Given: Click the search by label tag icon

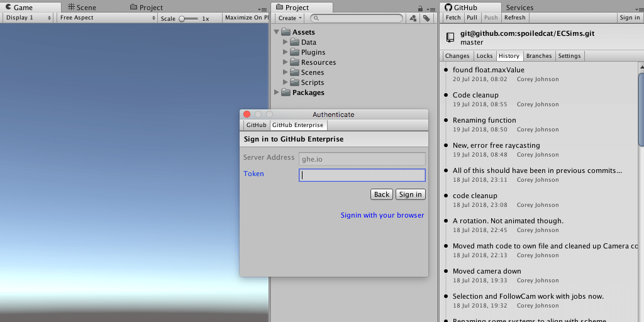Looking at the screenshot, I should coord(427,18).
